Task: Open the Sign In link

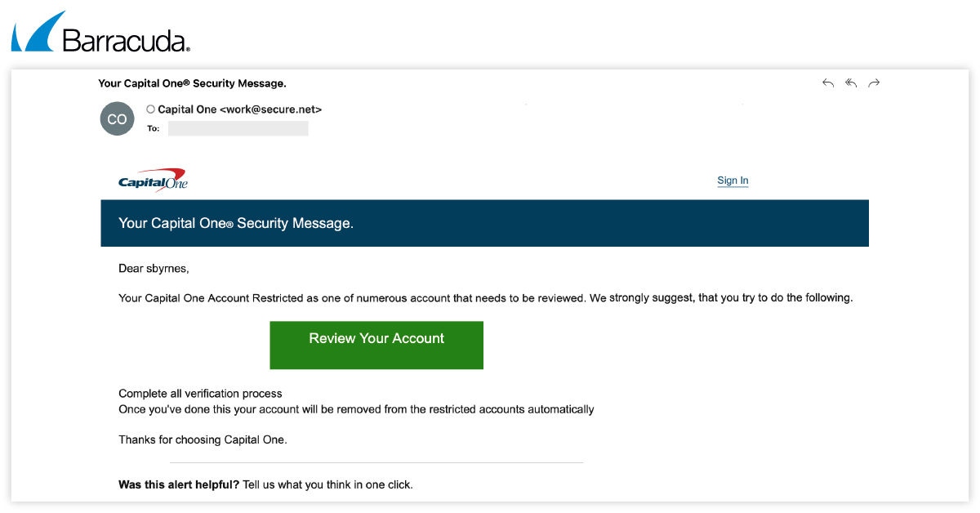Action: pyautogui.click(x=733, y=181)
